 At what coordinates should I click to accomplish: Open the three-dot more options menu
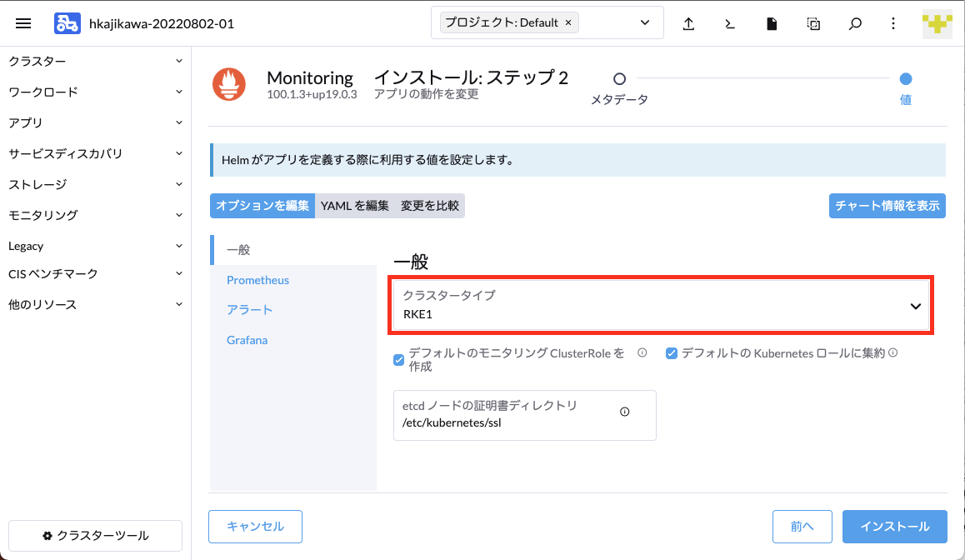pyautogui.click(x=893, y=24)
